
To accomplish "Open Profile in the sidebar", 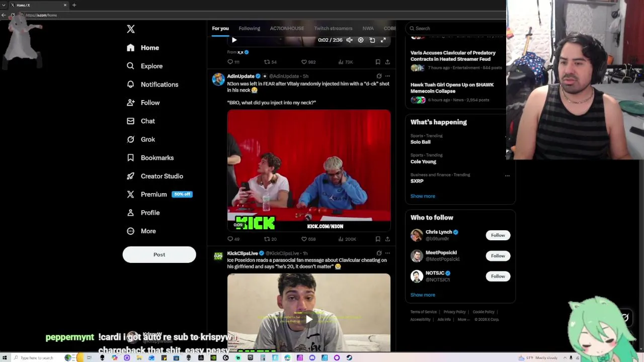I will (x=143, y=213).
